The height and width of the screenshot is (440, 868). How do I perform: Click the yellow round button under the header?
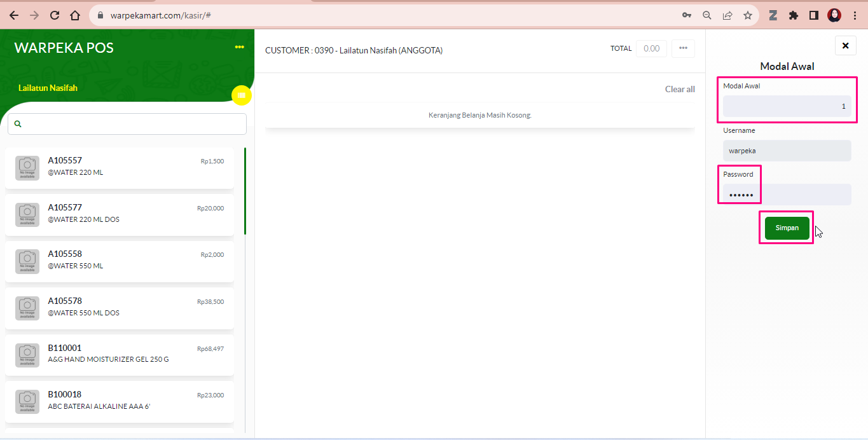coord(242,95)
